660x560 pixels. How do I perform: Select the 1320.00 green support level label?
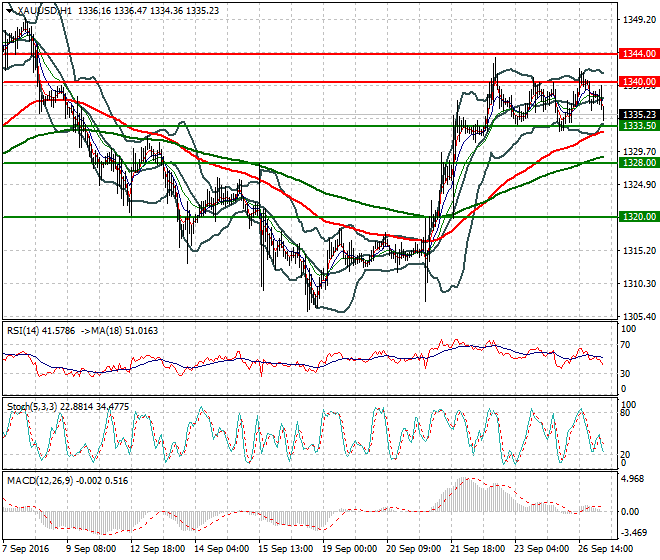click(x=639, y=216)
